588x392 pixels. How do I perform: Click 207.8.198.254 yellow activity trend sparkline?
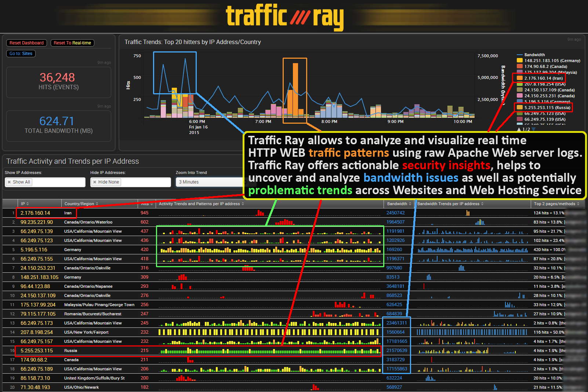(270, 332)
